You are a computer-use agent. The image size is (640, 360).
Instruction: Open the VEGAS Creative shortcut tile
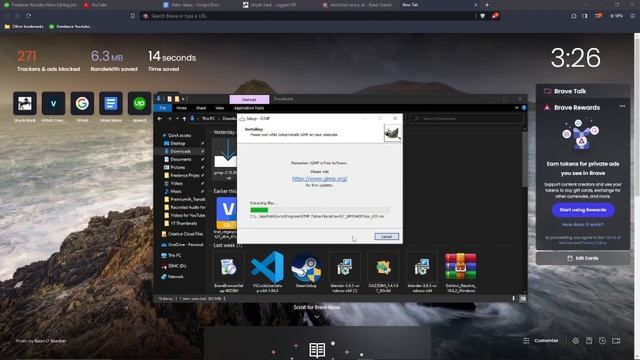click(53, 104)
